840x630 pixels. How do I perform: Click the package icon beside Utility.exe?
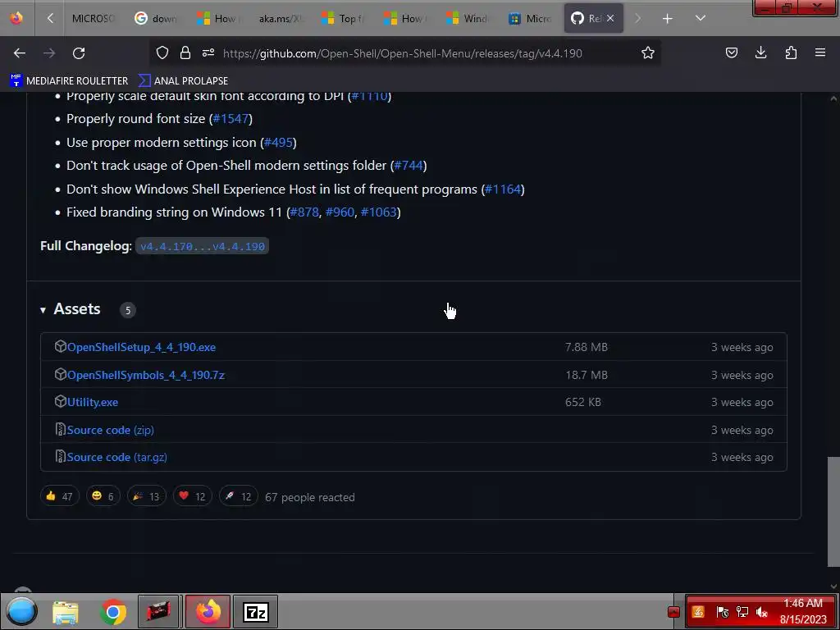60,401
